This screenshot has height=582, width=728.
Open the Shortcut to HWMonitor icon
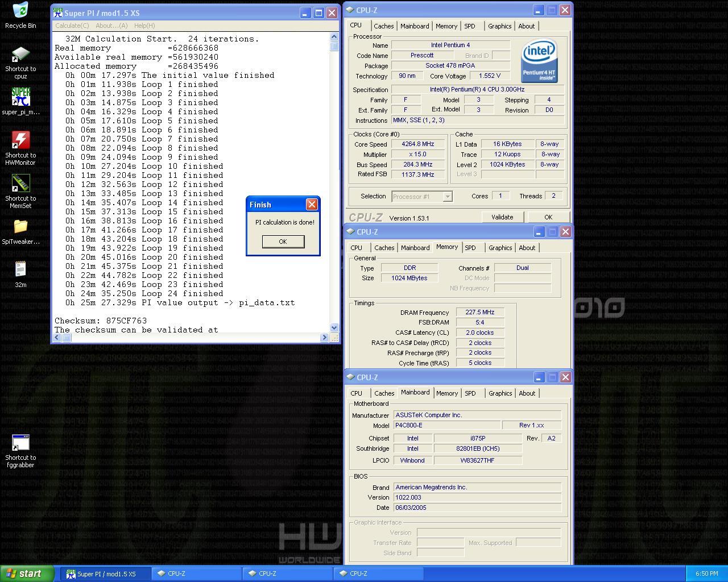[20, 140]
